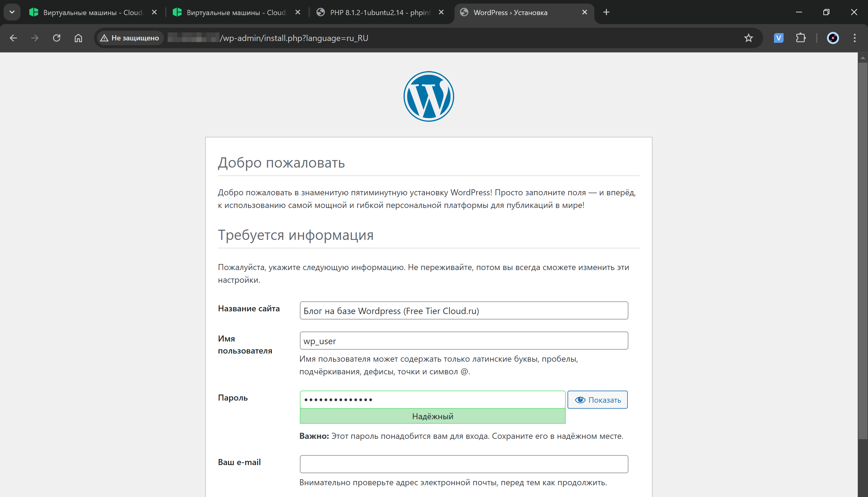Open the browser extensions puzzle icon
This screenshot has height=497, width=868.
801,38
